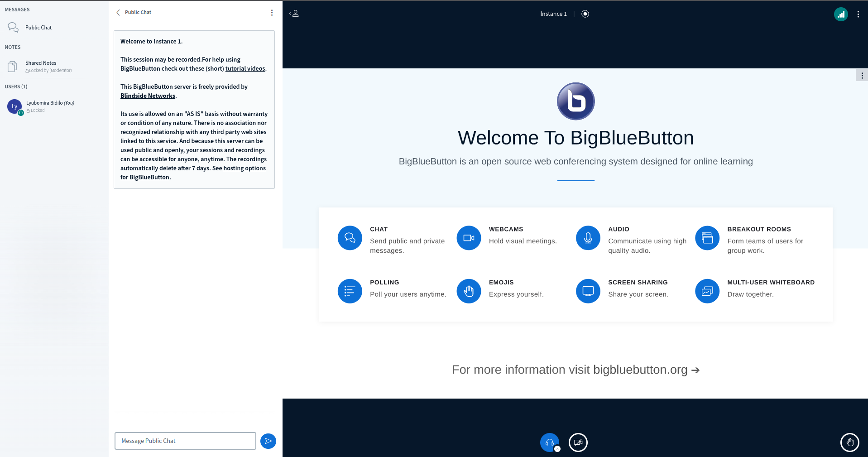The width and height of the screenshot is (868, 457).
Task: Open the hosting options for BigBlueButton link
Action: (x=193, y=173)
